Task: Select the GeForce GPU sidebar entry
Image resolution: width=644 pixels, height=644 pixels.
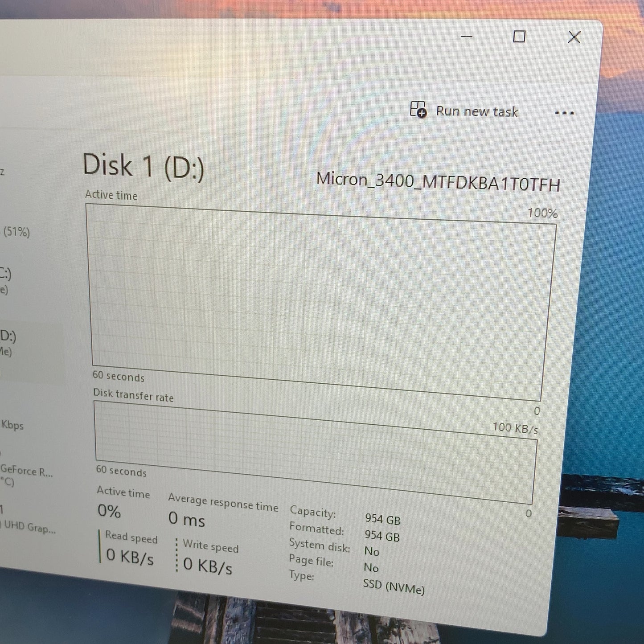Action: click(x=27, y=476)
